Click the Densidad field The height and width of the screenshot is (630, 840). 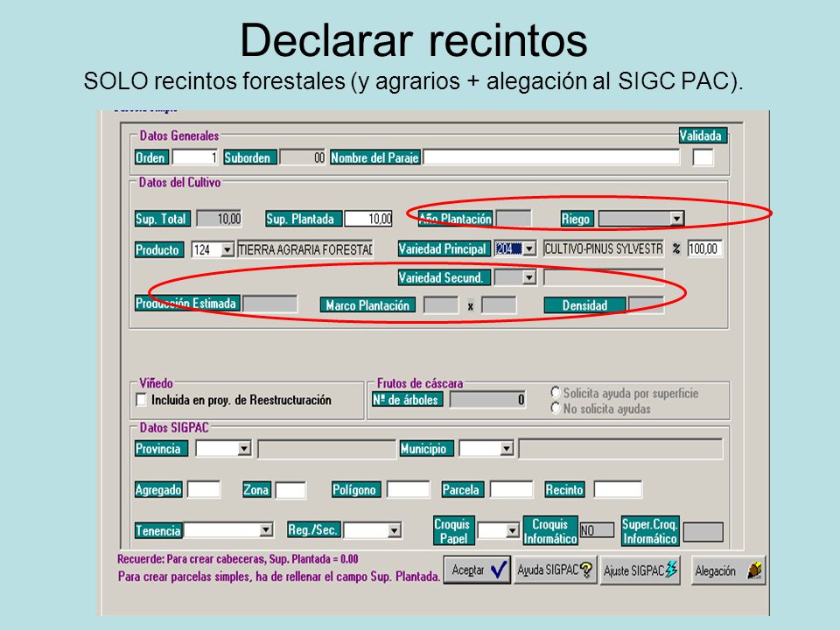646,305
